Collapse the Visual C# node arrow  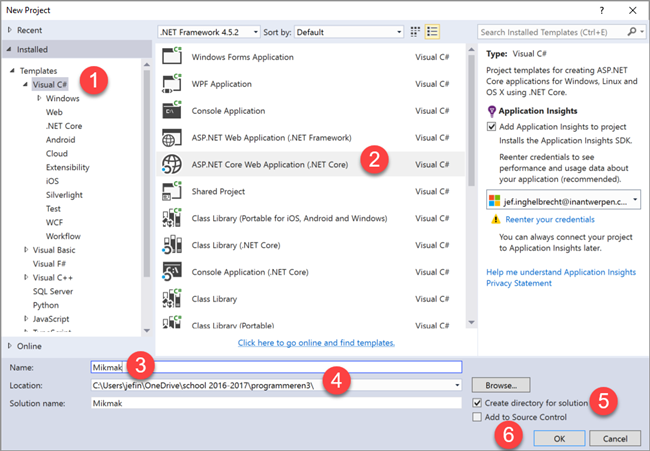point(25,84)
